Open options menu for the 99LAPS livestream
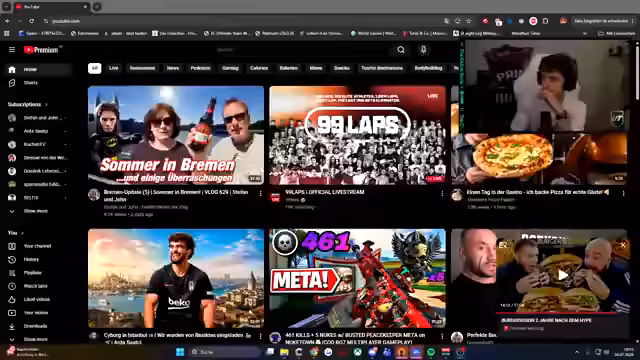The height and width of the screenshot is (360, 640). [x=442, y=193]
